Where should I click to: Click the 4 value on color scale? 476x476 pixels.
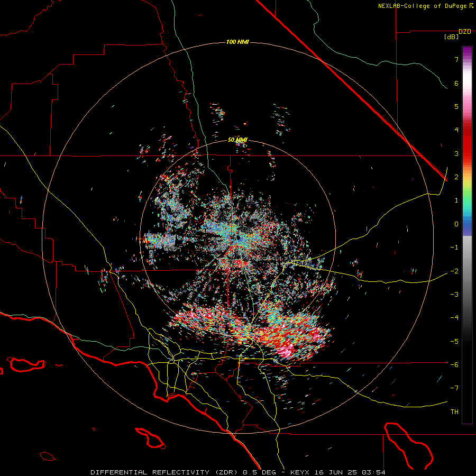[x=456, y=130]
